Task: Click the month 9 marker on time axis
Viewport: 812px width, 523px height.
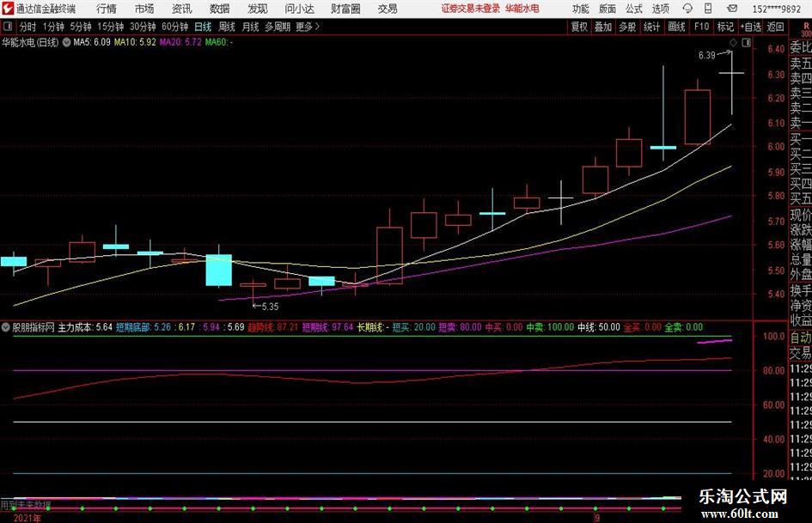Action: click(x=597, y=518)
